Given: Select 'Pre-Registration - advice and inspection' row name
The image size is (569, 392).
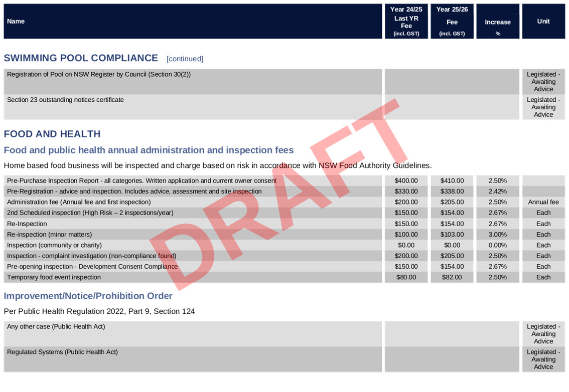Looking at the screenshot, I should click(134, 191).
